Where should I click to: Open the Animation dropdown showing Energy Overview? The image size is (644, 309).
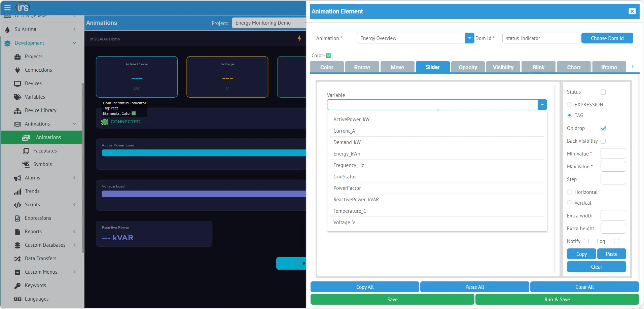469,38
